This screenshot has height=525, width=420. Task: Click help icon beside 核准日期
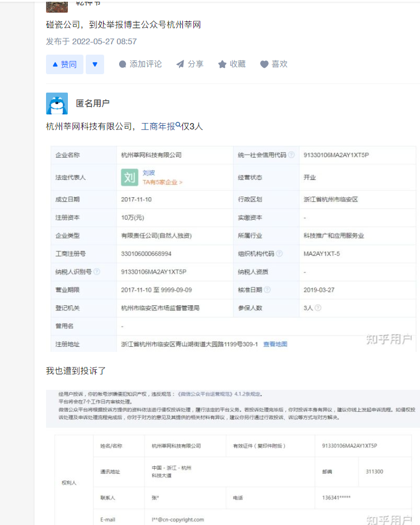(x=267, y=290)
